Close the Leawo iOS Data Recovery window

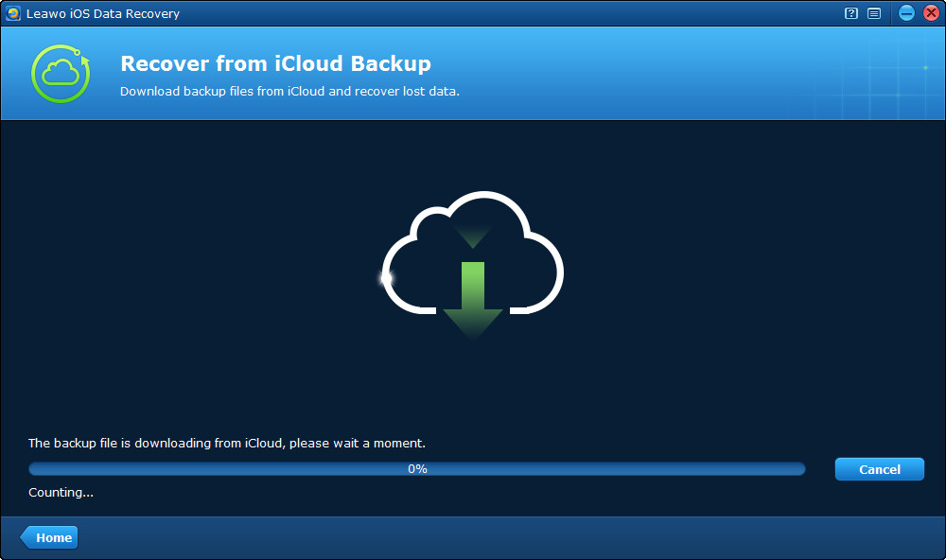pos(928,14)
